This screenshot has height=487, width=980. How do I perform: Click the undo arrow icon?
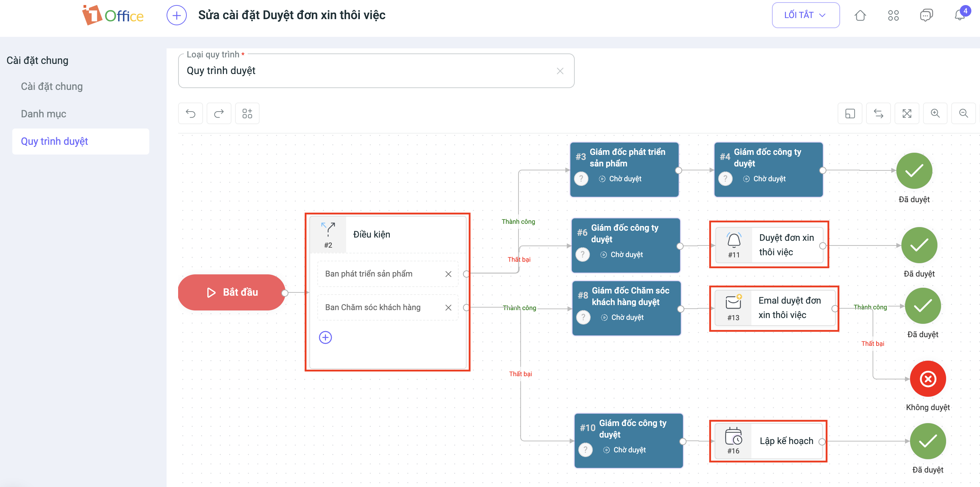190,113
